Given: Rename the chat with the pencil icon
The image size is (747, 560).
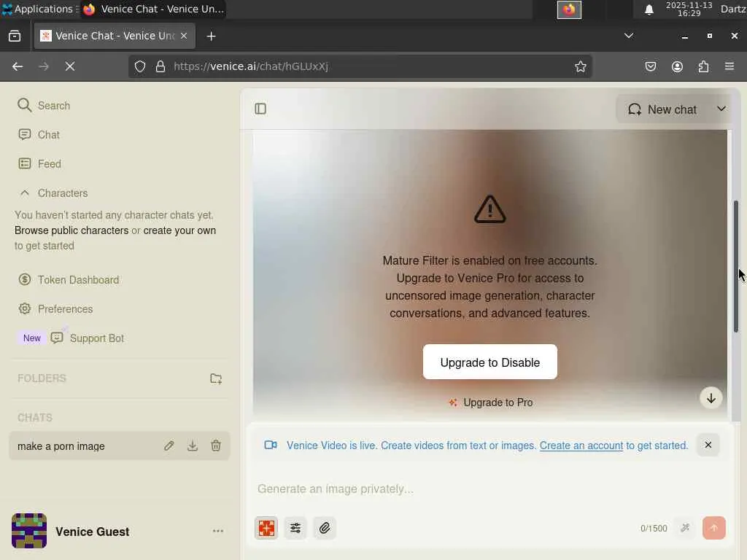Looking at the screenshot, I should tap(169, 446).
